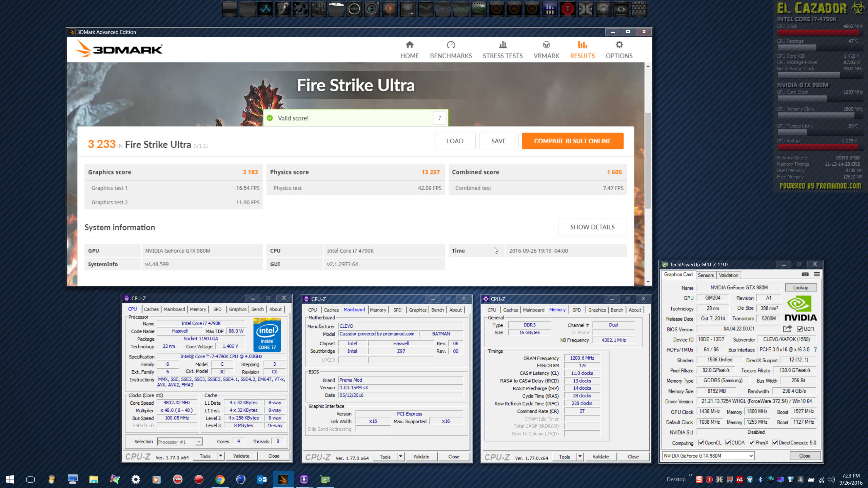This screenshot has width=868, height=488.
Task: Open the Caches tab in the CPU tab window
Action: pos(151,309)
